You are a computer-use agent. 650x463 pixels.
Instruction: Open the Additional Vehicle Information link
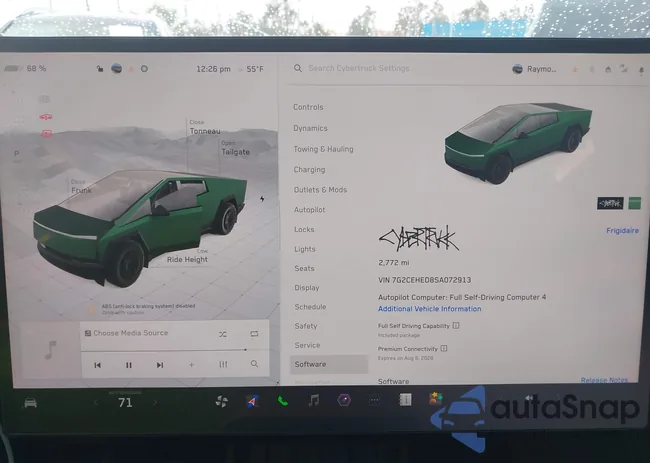[429, 309]
